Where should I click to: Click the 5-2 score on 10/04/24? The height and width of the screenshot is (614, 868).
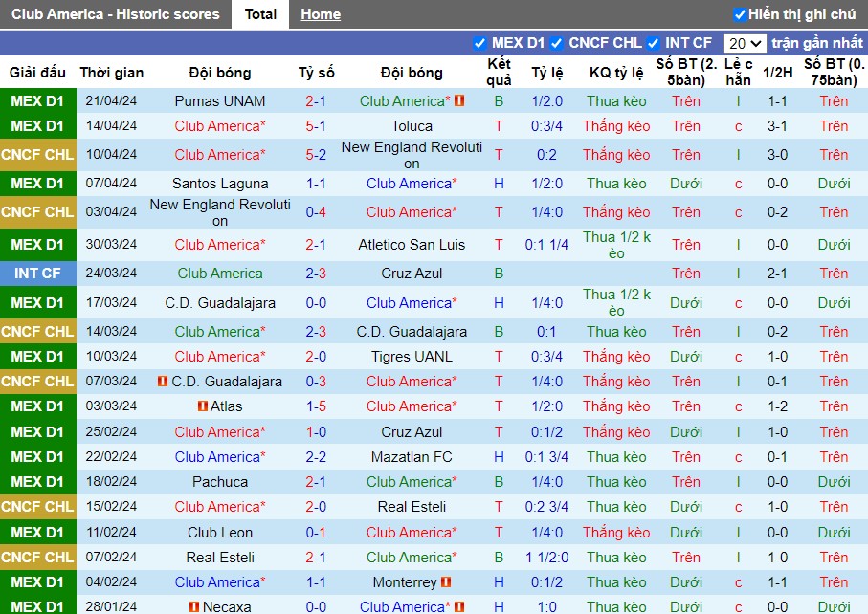click(316, 155)
